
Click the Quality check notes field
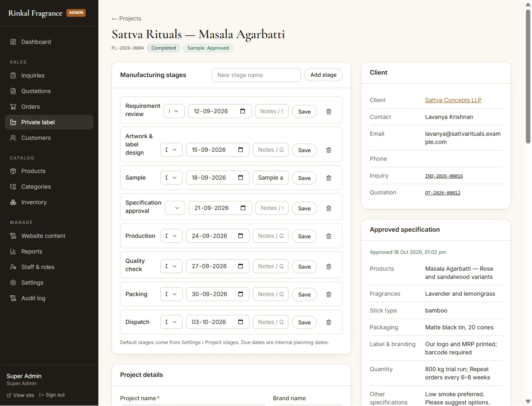271,266
